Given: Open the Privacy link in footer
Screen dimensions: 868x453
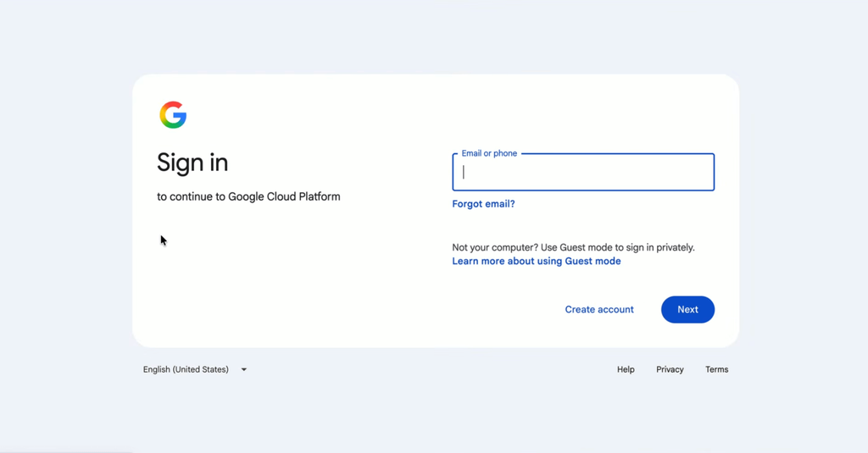Looking at the screenshot, I should coord(670,369).
